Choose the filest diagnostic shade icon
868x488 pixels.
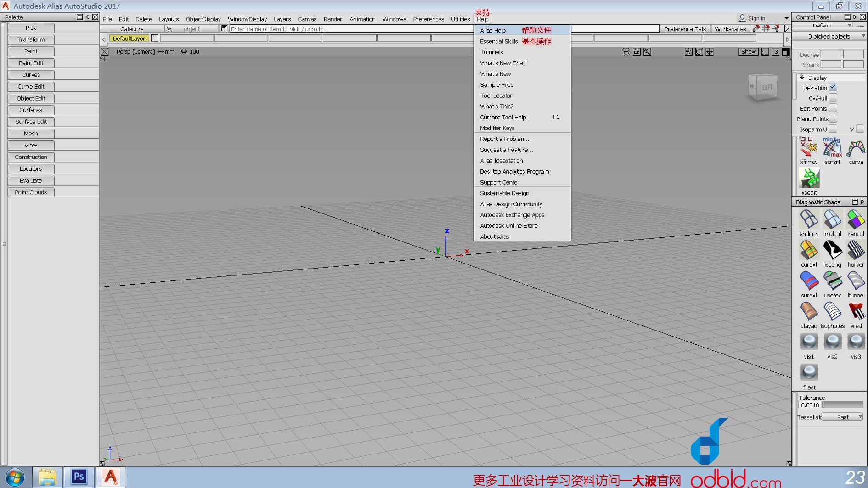point(808,373)
